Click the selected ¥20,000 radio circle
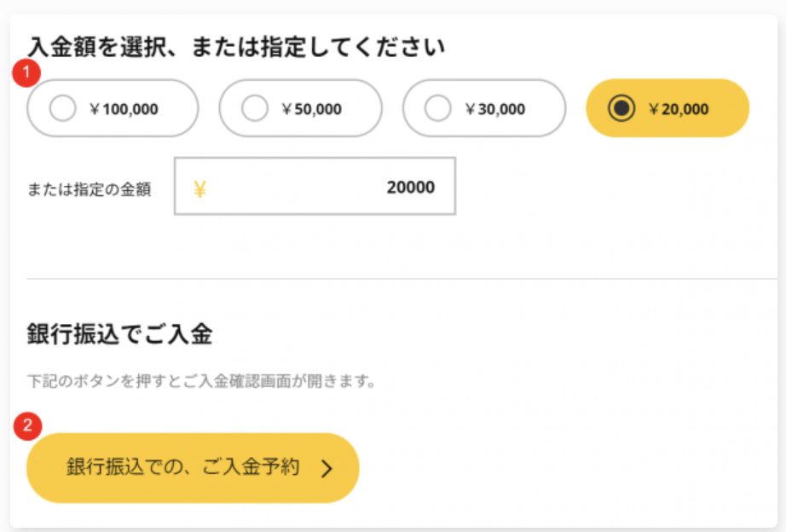This screenshot has width=786, height=532. pos(621,109)
